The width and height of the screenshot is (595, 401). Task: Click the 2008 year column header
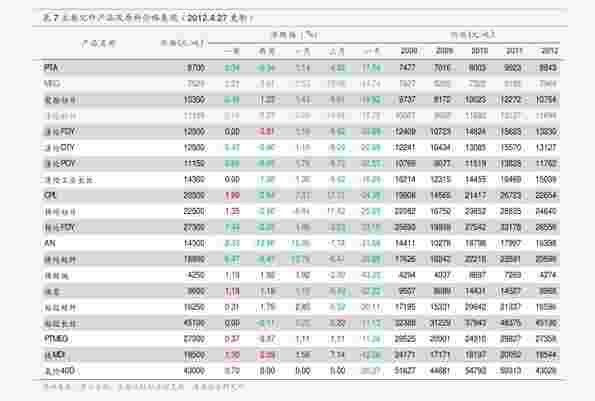[409, 51]
